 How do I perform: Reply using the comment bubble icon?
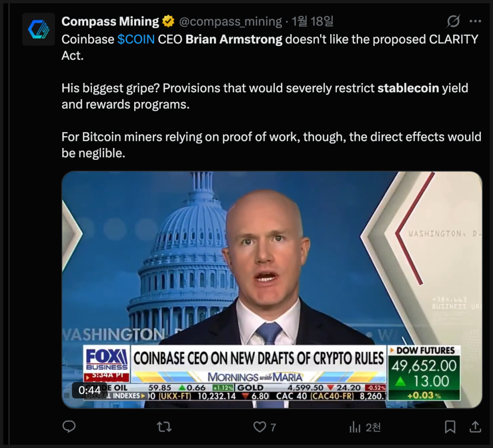[69, 427]
